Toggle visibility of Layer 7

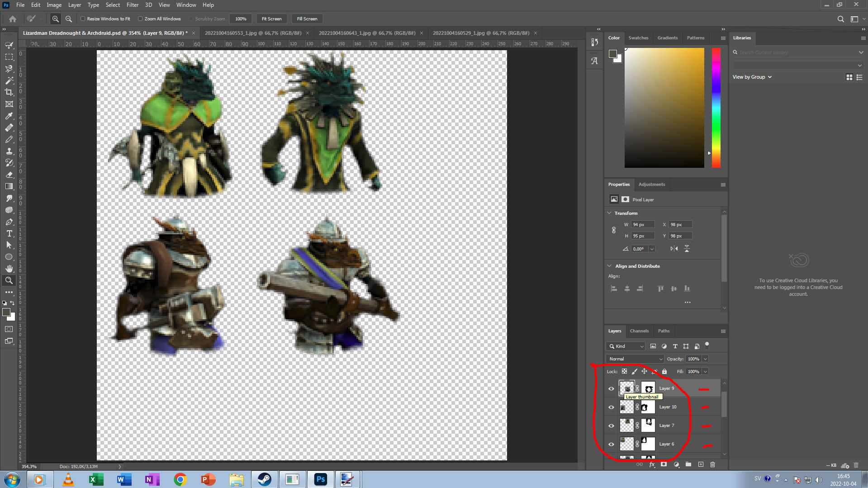tap(611, 426)
